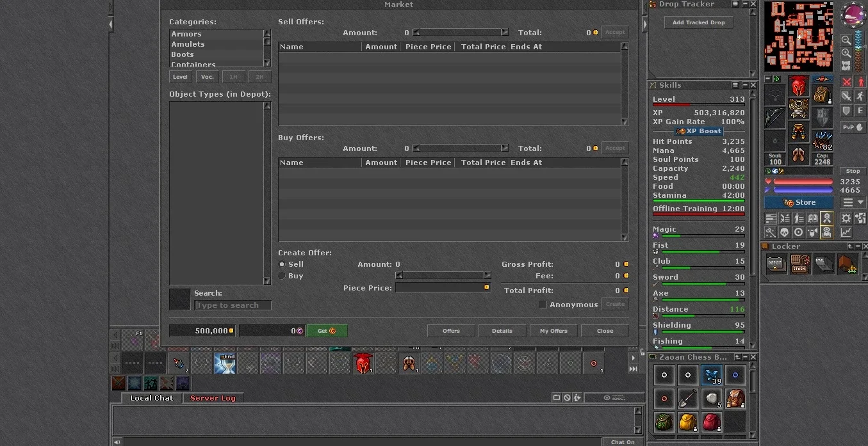Expand the menu dropdown beside Store
The height and width of the screenshot is (446, 868).
click(853, 202)
